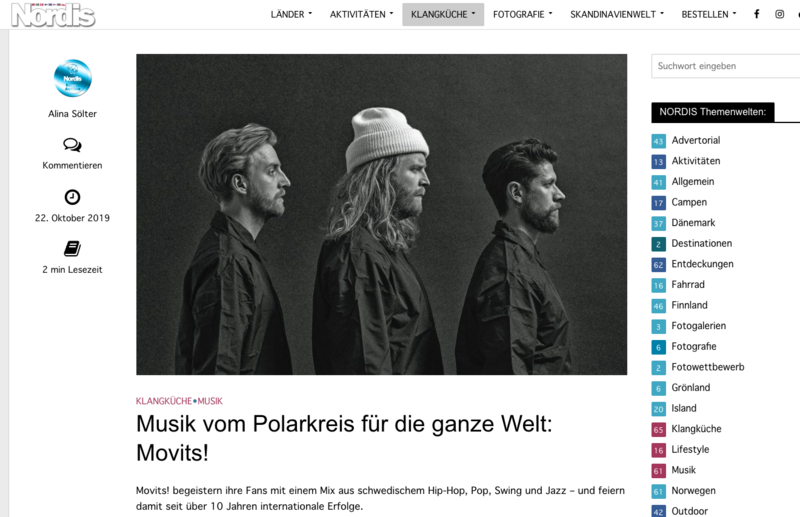
Task: Click the author avatar of Alina Sölter
Action: [x=72, y=78]
